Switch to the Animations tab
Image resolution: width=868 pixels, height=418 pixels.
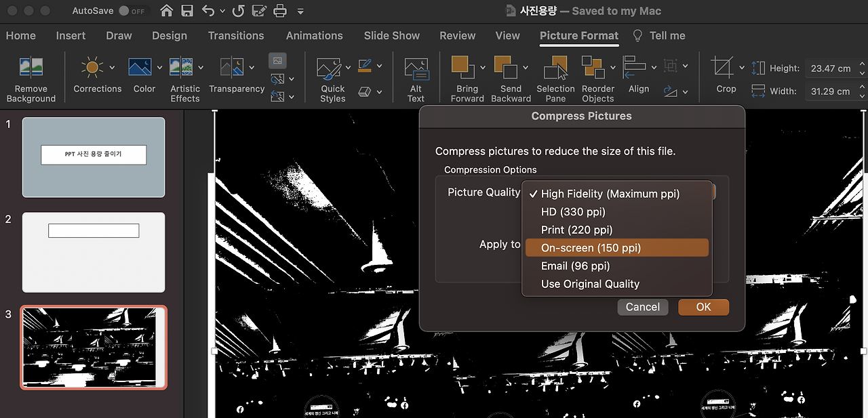click(x=314, y=35)
